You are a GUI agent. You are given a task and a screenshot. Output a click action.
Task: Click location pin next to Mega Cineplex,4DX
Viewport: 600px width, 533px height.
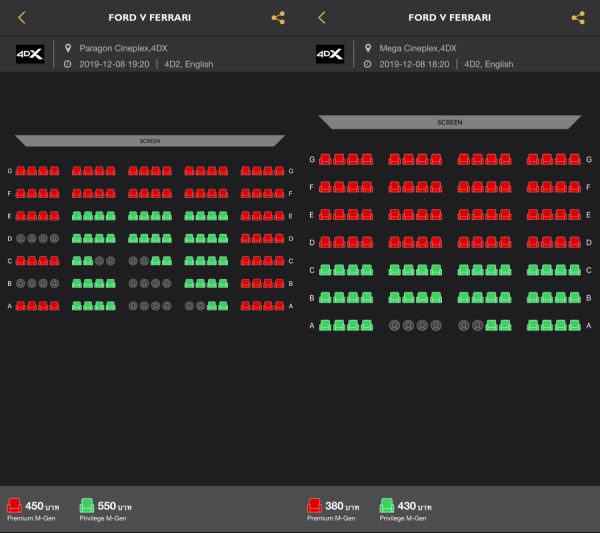368,48
